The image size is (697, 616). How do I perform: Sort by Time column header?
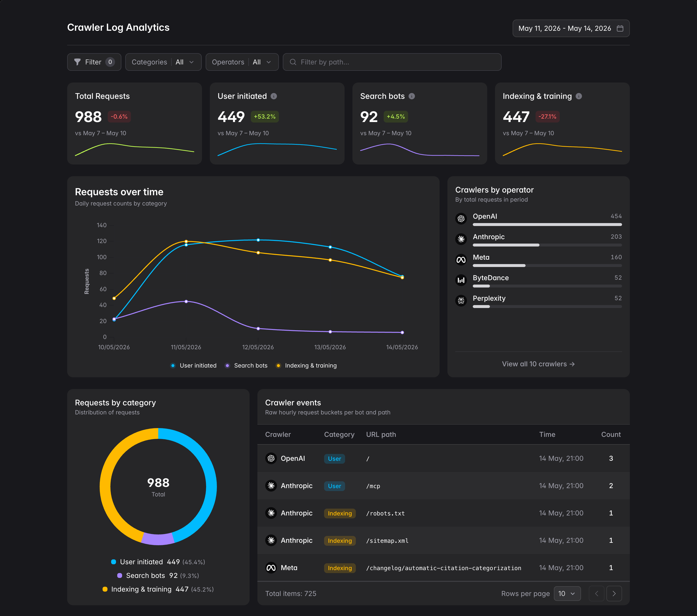547,434
